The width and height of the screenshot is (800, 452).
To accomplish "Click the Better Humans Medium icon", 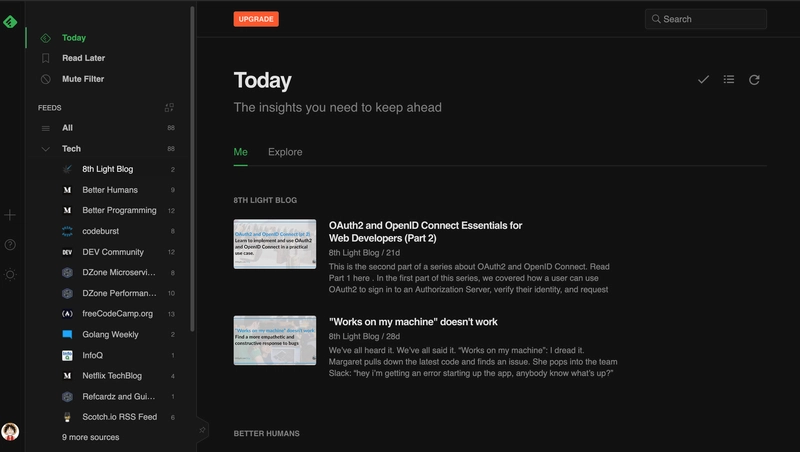I will pos(67,190).
